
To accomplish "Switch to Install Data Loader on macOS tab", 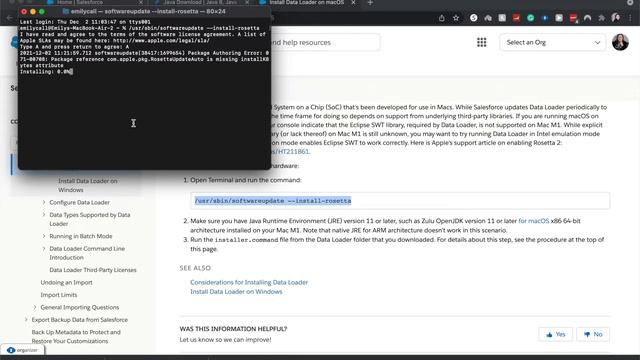I will click(306, 2).
